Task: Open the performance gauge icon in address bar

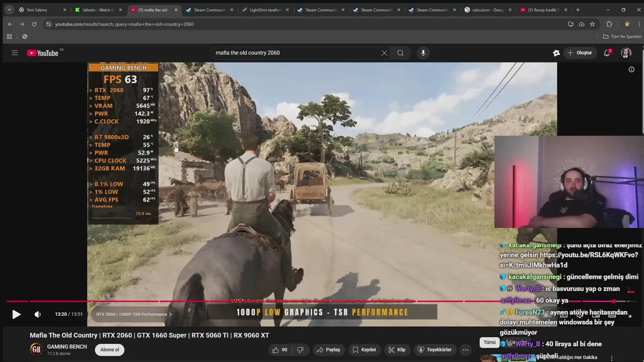Action: coord(582,24)
